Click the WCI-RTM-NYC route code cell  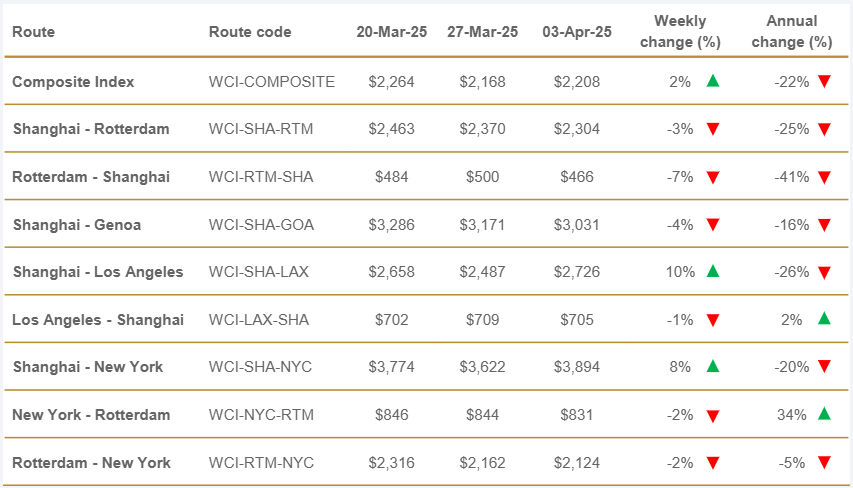[260, 463]
